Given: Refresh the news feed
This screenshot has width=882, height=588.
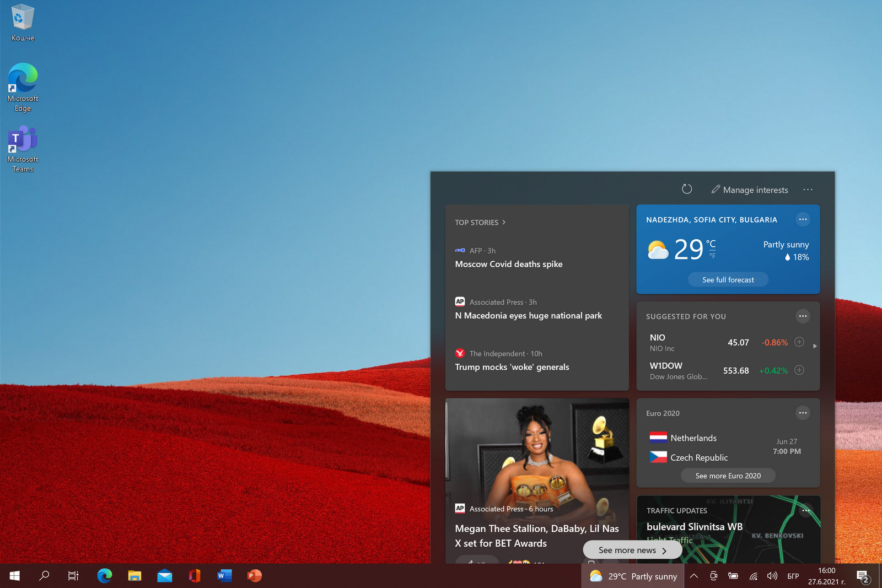Looking at the screenshot, I should (686, 189).
